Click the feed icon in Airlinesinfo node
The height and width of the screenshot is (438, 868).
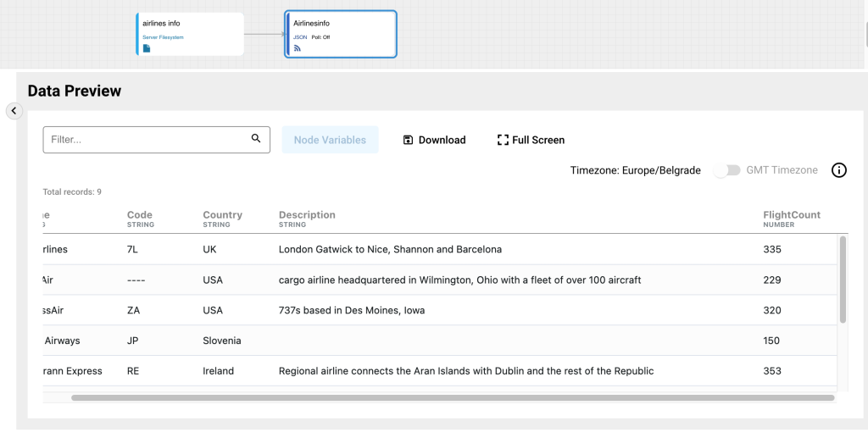pos(298,48)
